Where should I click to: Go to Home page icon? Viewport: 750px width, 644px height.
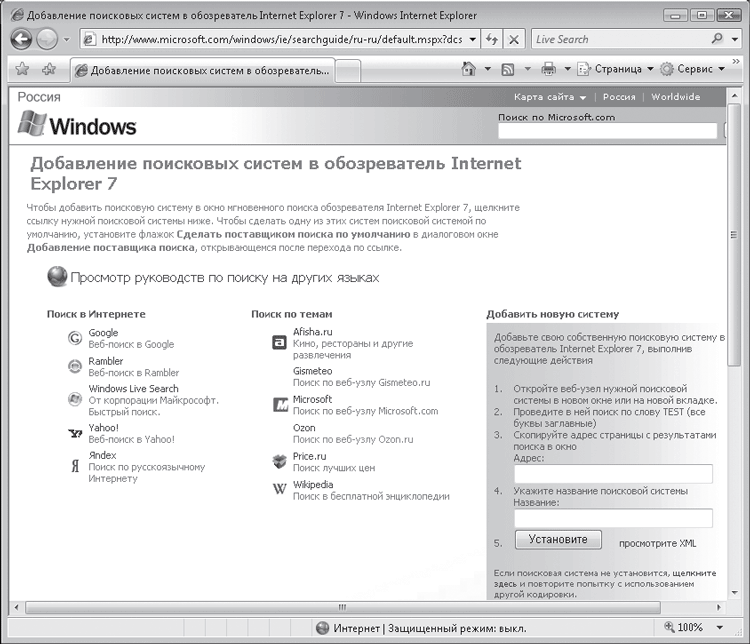(x=468, y=69)
